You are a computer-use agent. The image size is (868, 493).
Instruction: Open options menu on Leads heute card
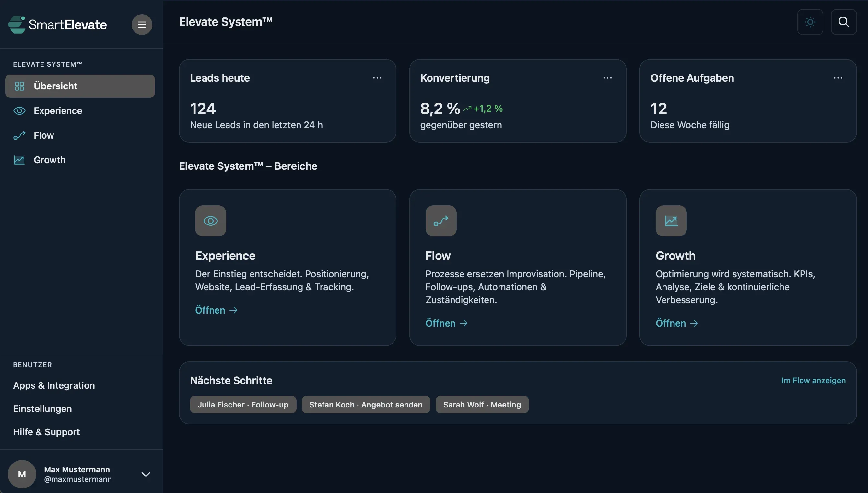[377, 78]
